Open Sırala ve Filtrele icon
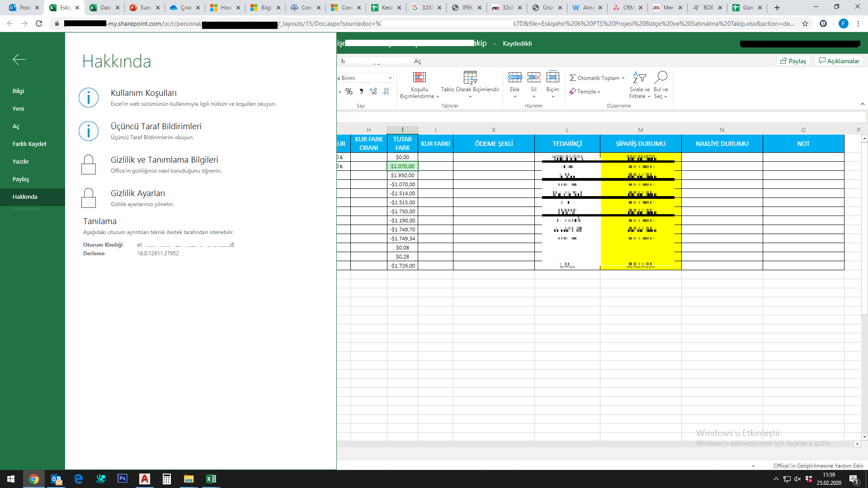The image size is (868, 488). (x=639, y=77)
